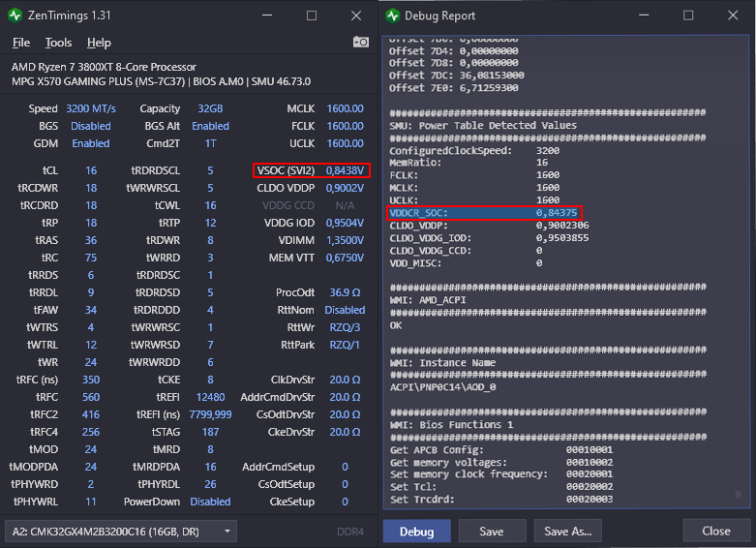Open the File menu
This screenshot has width=756, height=548.
click(21, 43)
